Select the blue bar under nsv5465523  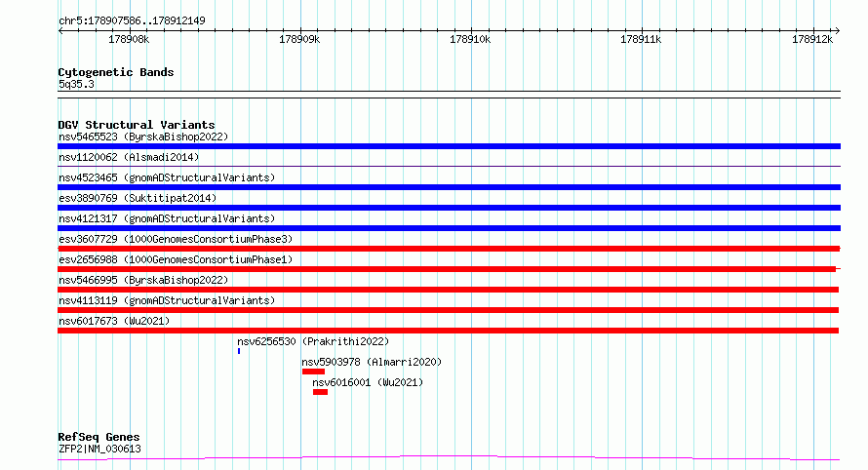click(449, 146)
